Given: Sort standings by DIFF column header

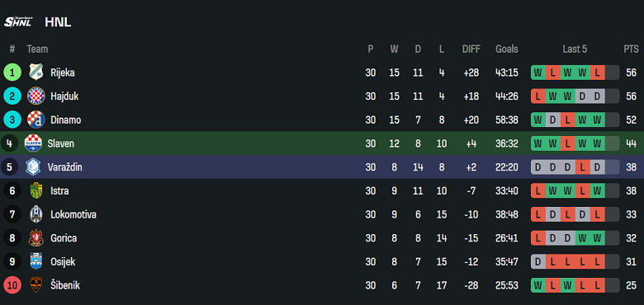Looking at the screenshot, I should pyautogui.click(x=471, y=49).
